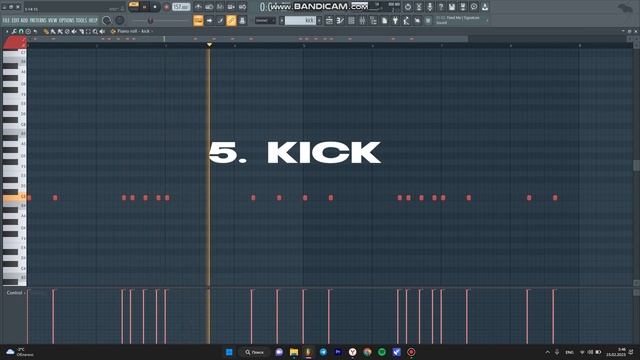Image resolution: width=640 pixels, height=360 pixels.
Task: Toggle the Metronome button
Action: click(x=198, y=7)
